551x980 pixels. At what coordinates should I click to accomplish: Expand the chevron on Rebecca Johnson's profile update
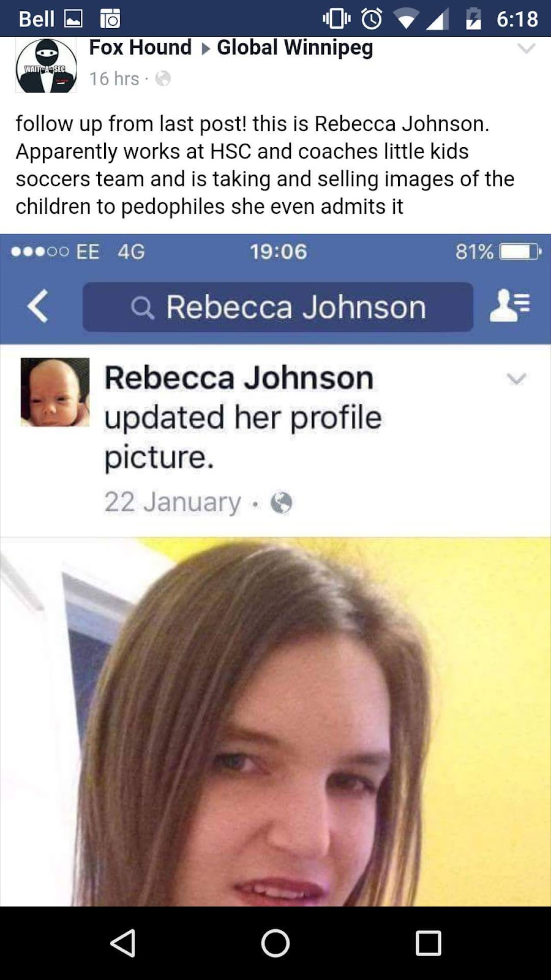coord(516,379)
